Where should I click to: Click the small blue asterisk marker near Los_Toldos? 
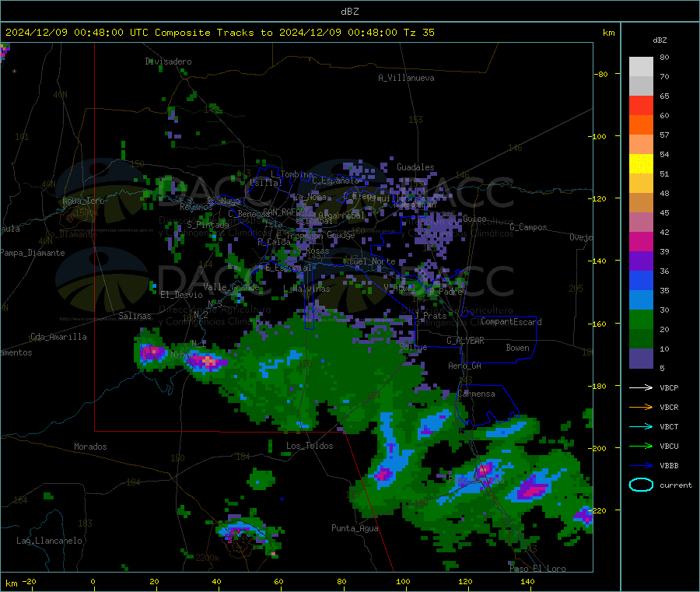(282, 499)
